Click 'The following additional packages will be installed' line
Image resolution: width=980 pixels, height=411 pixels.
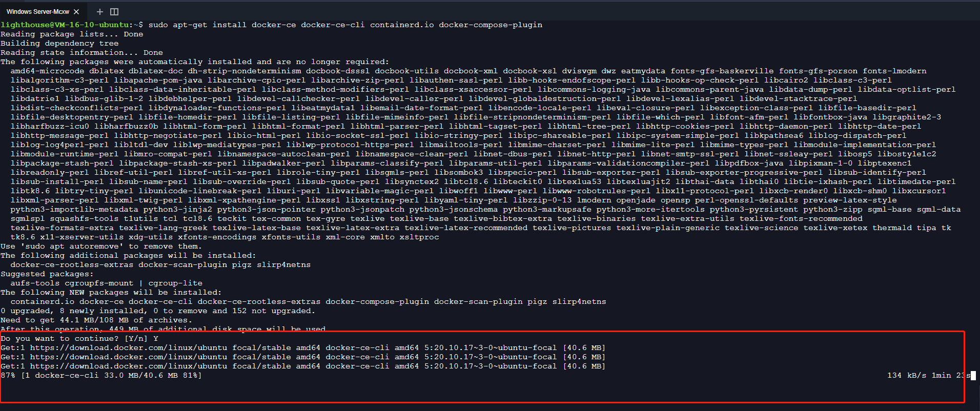(x=128, y=255)
